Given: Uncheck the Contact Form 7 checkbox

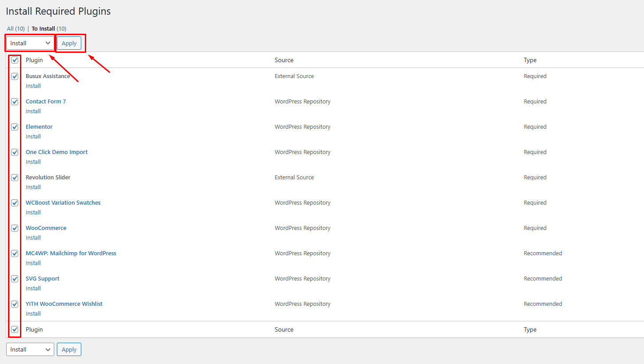Looking at the screenshot, I should tap(15, 102).
